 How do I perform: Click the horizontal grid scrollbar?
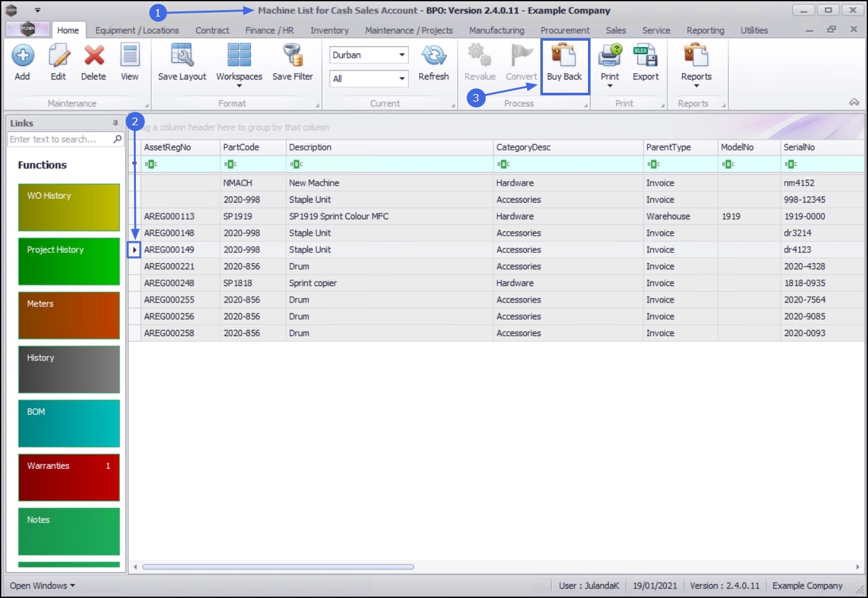point(278,567)
